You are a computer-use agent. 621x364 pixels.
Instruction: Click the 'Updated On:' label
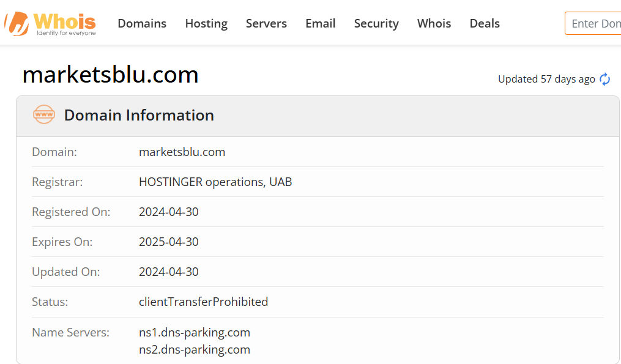coord(65,272)
